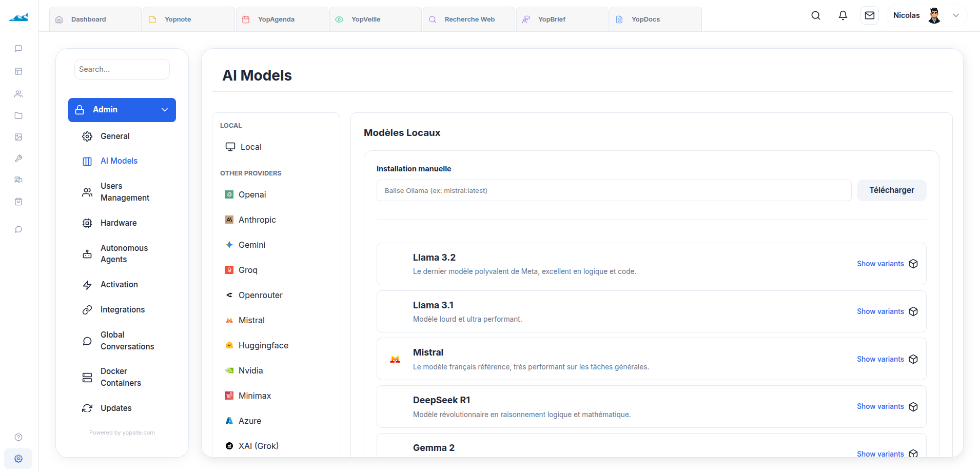Click the cube icon for Llama 3.2
This screenshot has width=980, height=472.
coord(913,264)
